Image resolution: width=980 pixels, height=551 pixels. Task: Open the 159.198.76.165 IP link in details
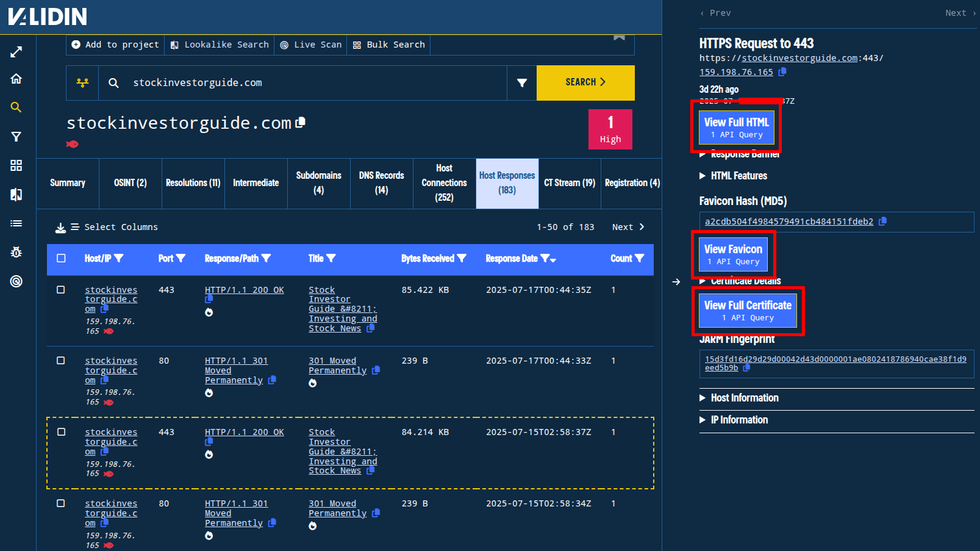tap(736, 72)
